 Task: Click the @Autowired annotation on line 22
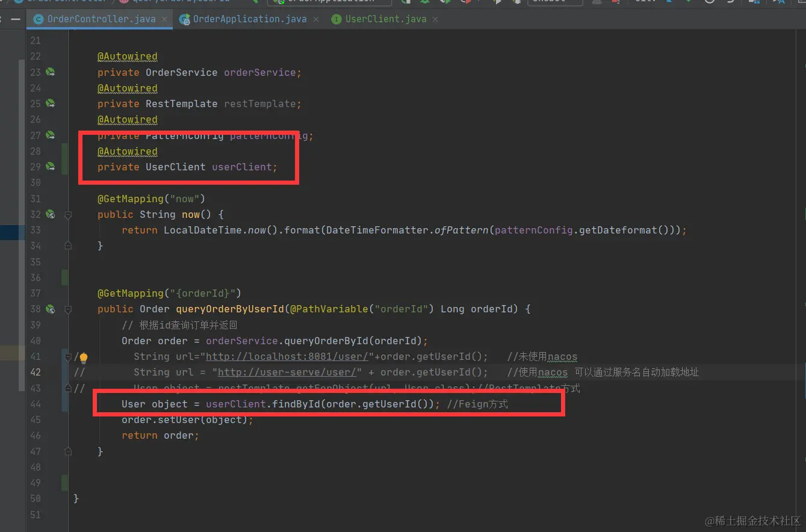point(128,57)
